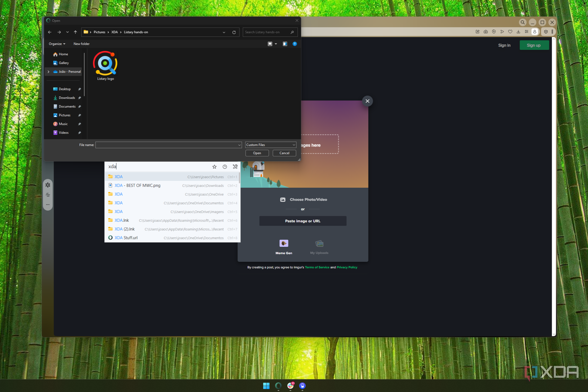
Task: Select the XDA Stuff.url result
Action: [172, 238]
